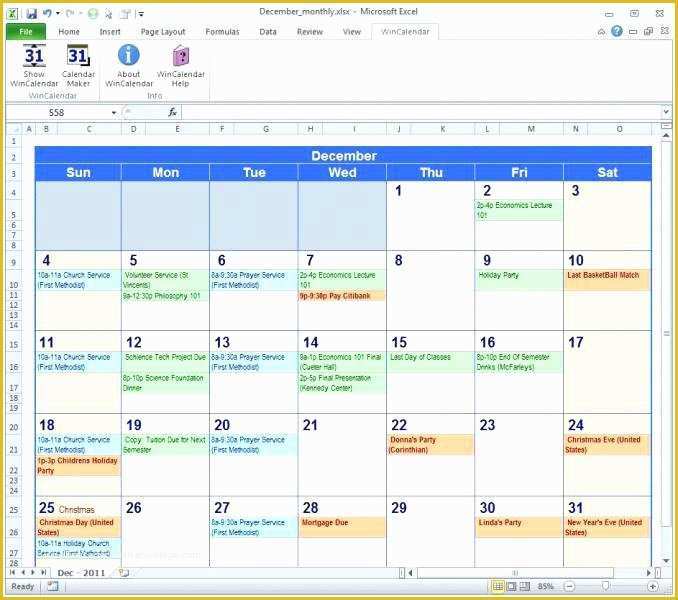Screen dimensions: 678x600
Task: Open Customize Quick Access Toolbar dropdown
Action: coord(141,14)
